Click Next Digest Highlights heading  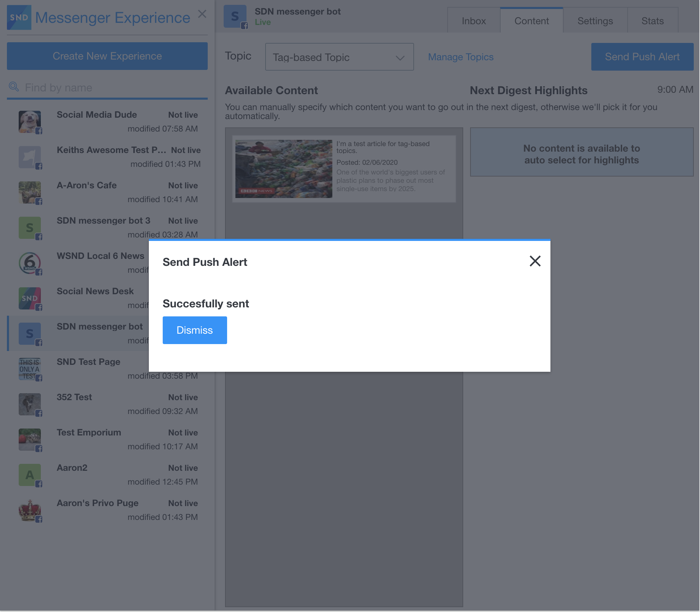pyautogui.click(x=529, y=90)
